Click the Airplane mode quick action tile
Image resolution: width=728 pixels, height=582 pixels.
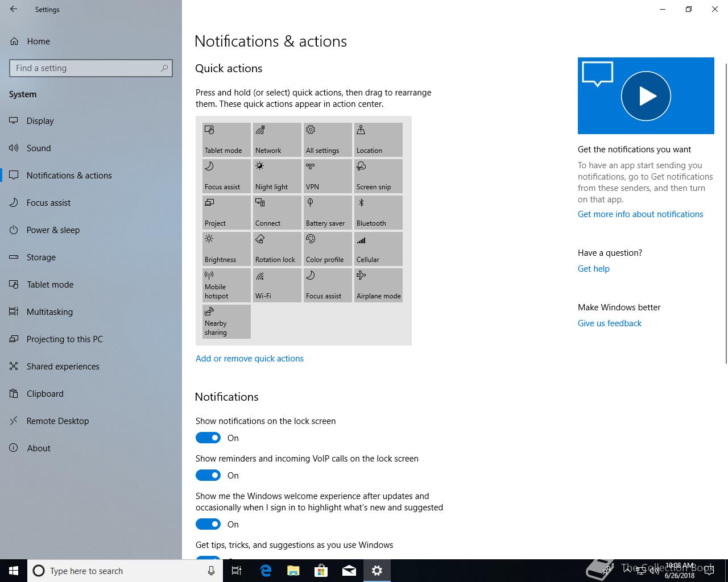click(x=378, y=285)
